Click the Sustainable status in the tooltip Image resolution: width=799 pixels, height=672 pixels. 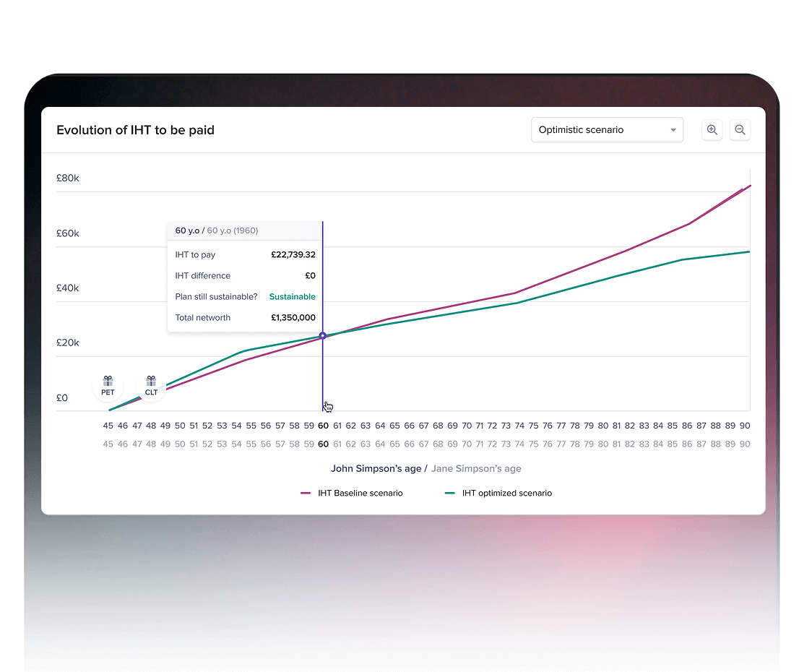[292, 296]
